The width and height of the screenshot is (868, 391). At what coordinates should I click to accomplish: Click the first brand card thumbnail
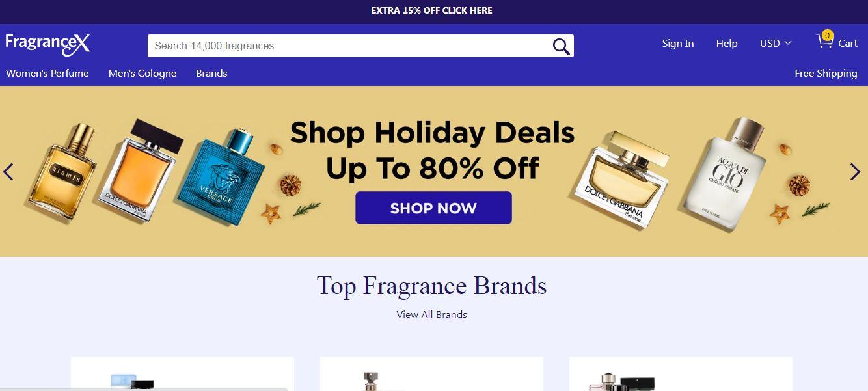182,374
